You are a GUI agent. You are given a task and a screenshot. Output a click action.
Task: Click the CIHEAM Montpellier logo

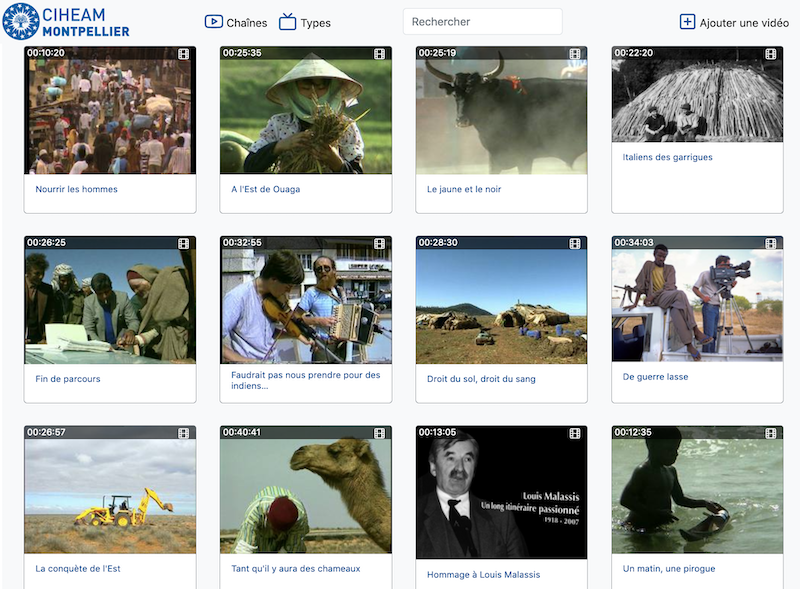pyautogui.click(x=66, y=21)
